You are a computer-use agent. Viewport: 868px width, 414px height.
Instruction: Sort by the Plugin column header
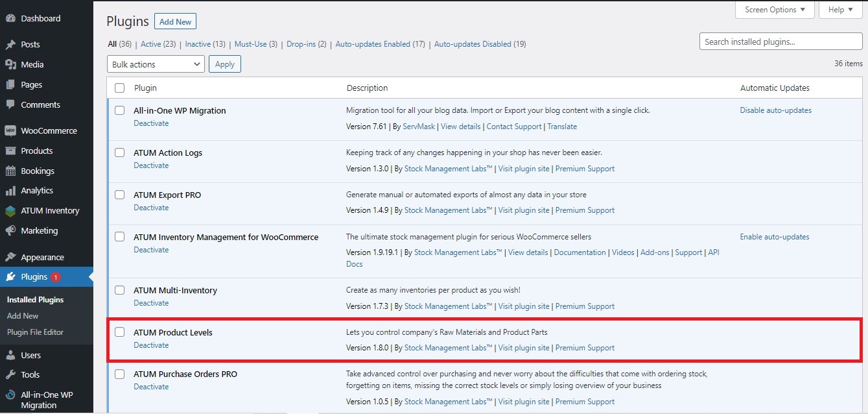145,88
